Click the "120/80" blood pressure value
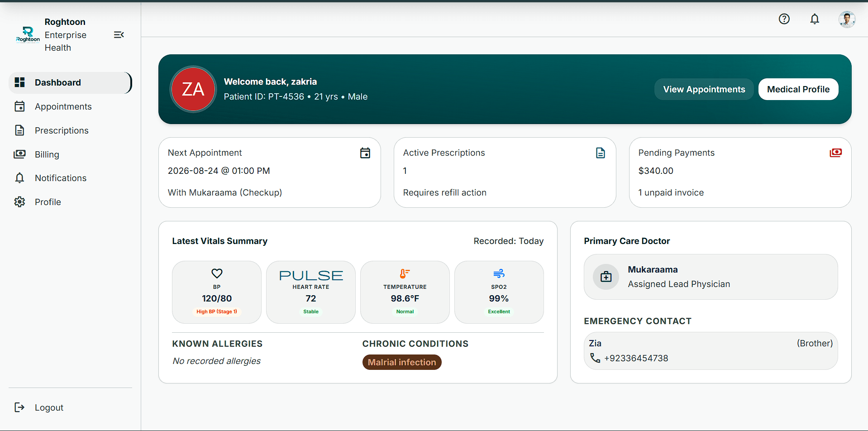868x431 pixels. tap(217, 298)
